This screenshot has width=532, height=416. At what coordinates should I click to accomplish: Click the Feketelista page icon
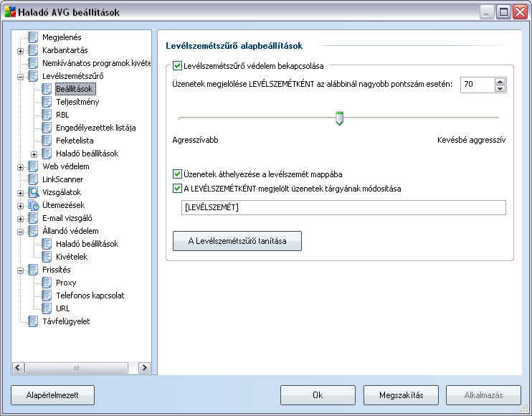pyautogui.click(x=47, y=141)
